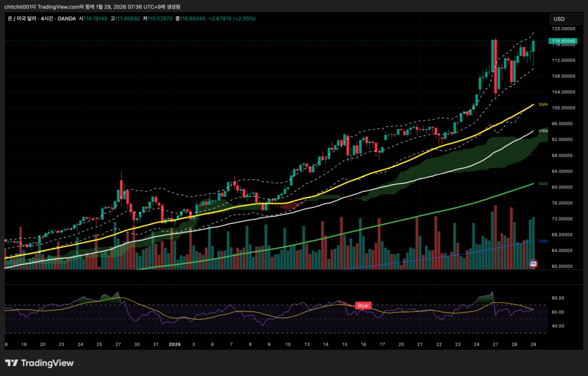Click the US flag economic event icon
The height and width of the screenshot is (376, 588).
coord(533,264)
